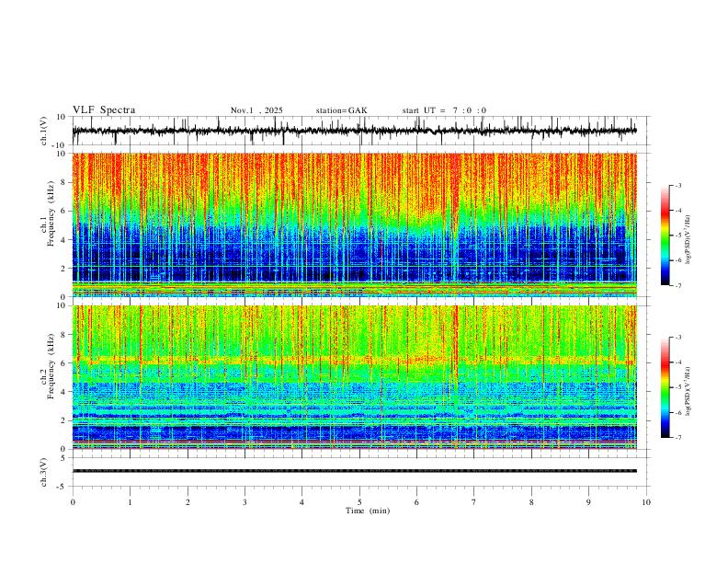
Task: Click the "4" kHz tick of ch.2 spectrogram
Action: click(64, 392)
